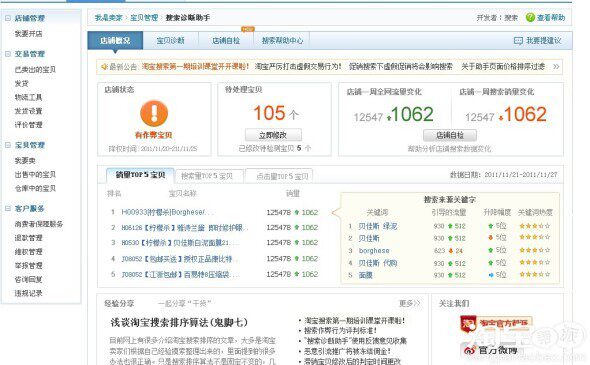Collapse the 交易管理 sidebar section
590x365 pixels.
[8, 54]
